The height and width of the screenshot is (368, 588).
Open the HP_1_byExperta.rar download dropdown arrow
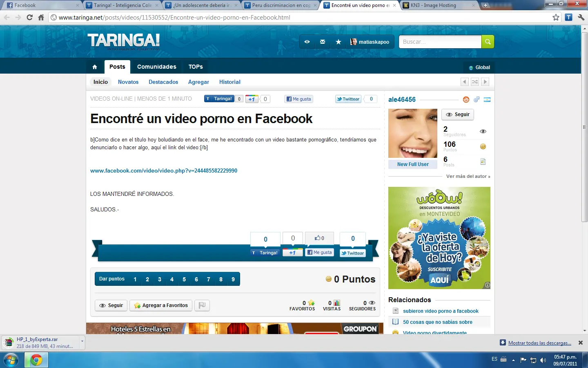click(81, 342)
